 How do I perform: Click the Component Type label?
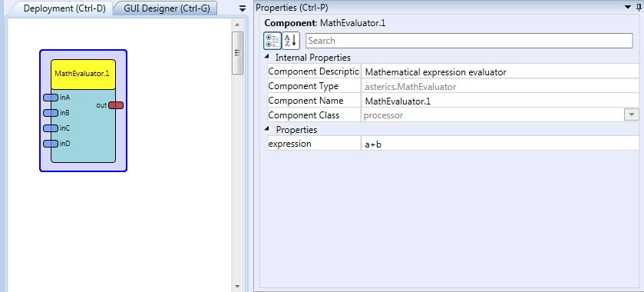pos(303,86)
